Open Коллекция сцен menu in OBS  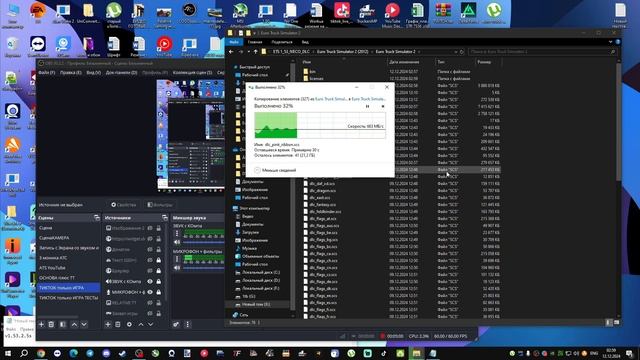pyautogui.click(x=192, y=73)
